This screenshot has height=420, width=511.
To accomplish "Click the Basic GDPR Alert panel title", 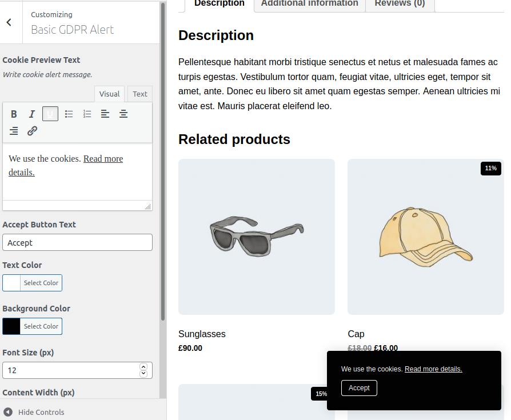I will [x=73, y=30].
